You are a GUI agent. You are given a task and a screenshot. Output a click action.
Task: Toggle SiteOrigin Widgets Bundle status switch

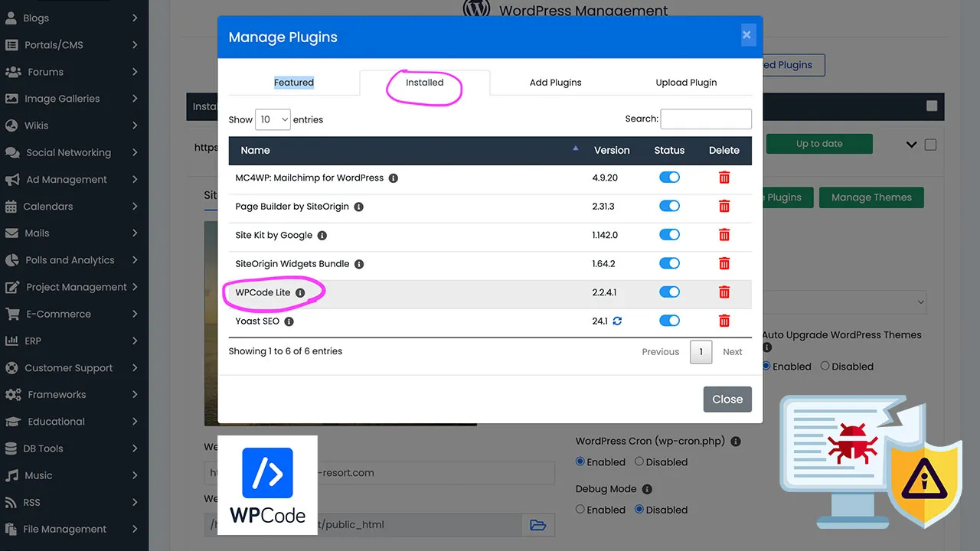coord(669,263)
